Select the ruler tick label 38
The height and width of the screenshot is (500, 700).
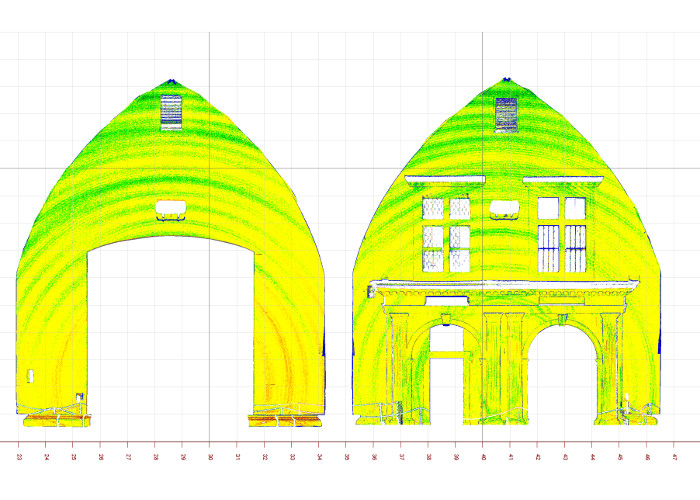(429, 457)
